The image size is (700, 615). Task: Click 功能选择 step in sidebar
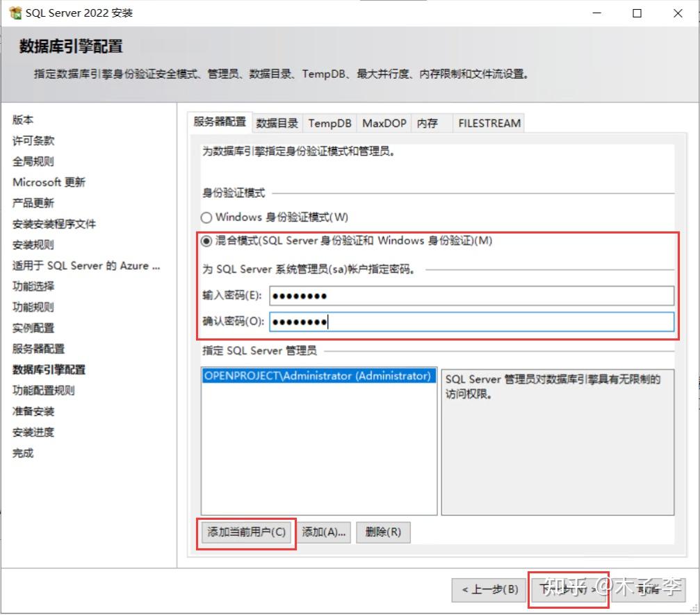coord(33,286)
